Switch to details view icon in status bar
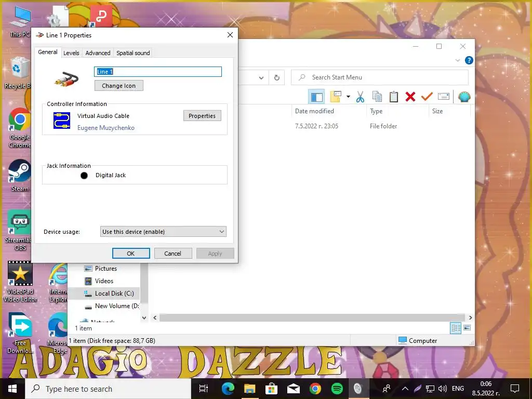532x399 pixels. (x=456, y=328)
